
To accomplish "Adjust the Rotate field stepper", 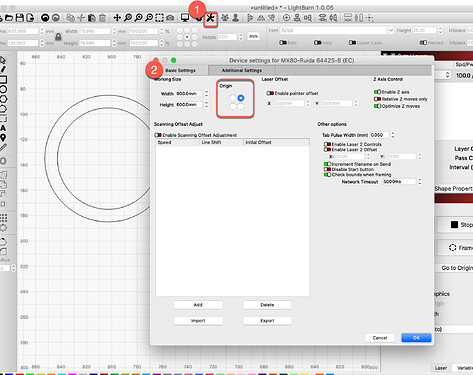I will pos(241,37).
